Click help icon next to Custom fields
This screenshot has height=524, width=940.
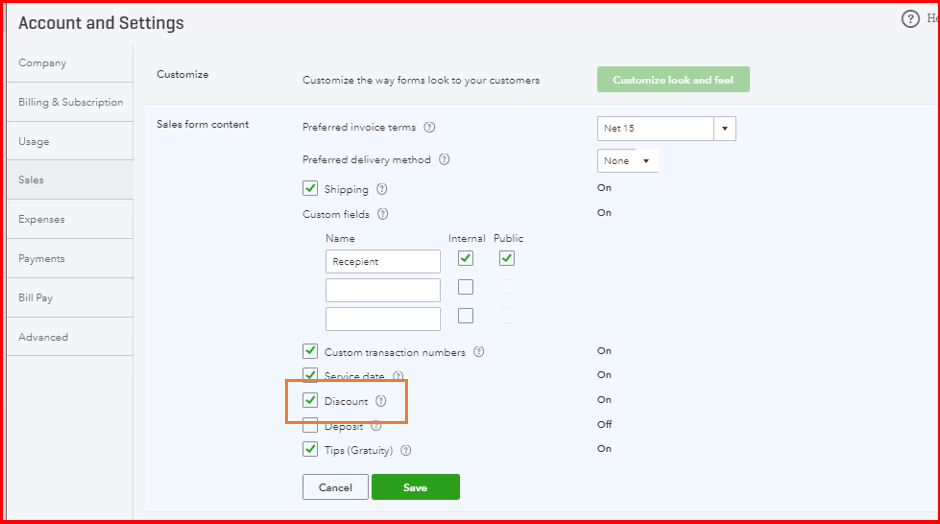click(383, 214)
